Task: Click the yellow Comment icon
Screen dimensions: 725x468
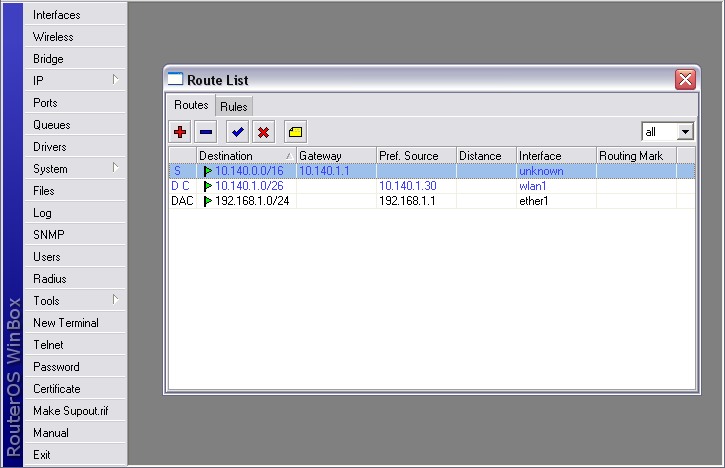Action: [x=295, y=132]
